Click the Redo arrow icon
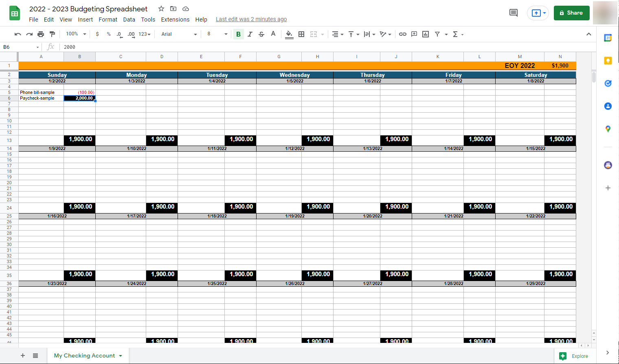This screenshot has width=619, height=364. coord(29,34)
